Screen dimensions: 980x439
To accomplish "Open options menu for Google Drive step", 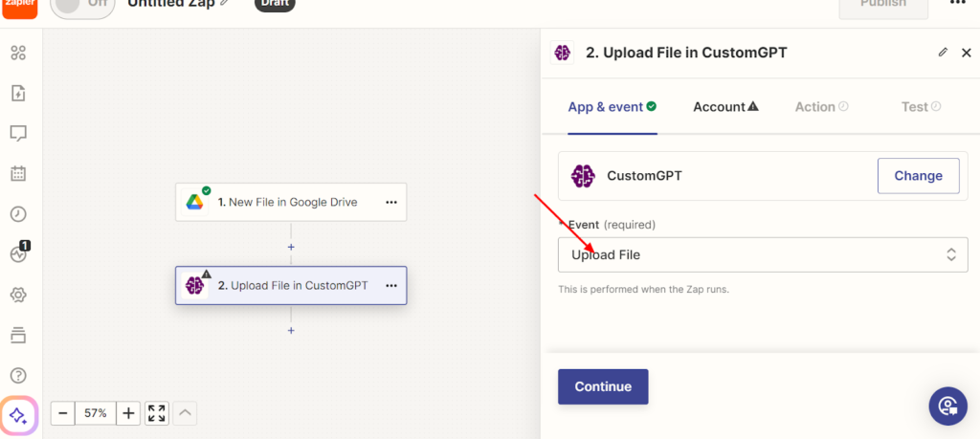I will pos(390,203).
